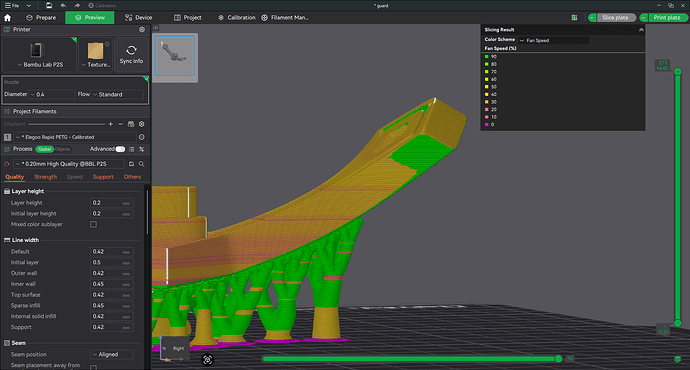Search process settings magnifier icon
Viewport: 690px width, 370px height.
pyautogui.click(x=142, y=164)
